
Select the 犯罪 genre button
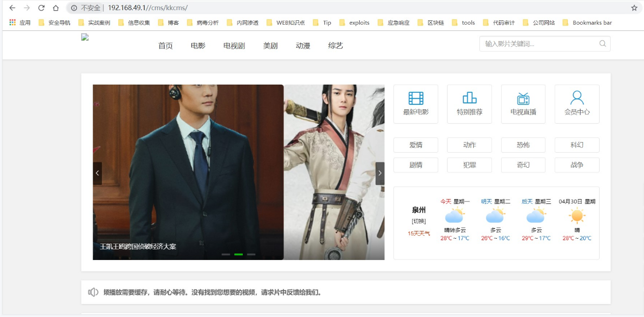click(469, 165)
